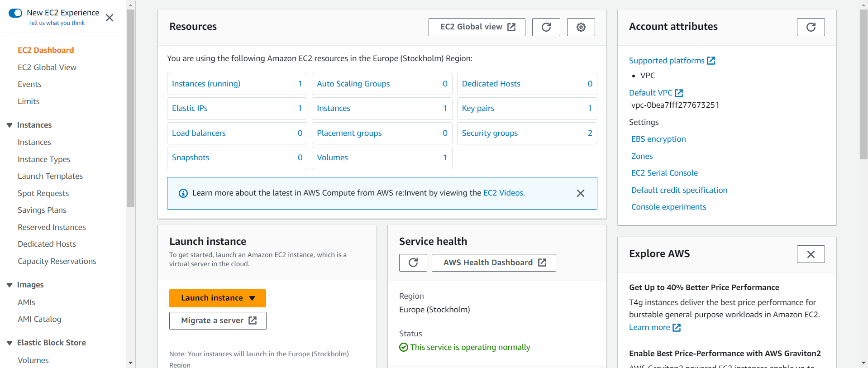Click external link icon beside Default VPC
This screenshot has width=868, height=368.
679,93
